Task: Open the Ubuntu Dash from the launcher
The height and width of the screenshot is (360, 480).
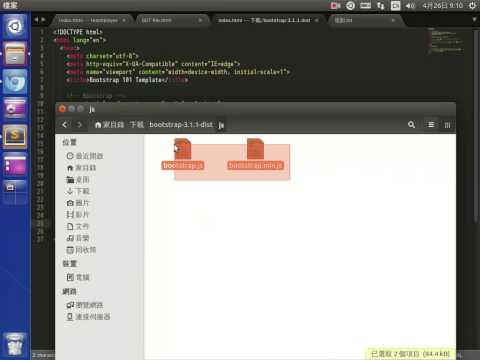Action: pyautogui.click(x=15, y=26)
